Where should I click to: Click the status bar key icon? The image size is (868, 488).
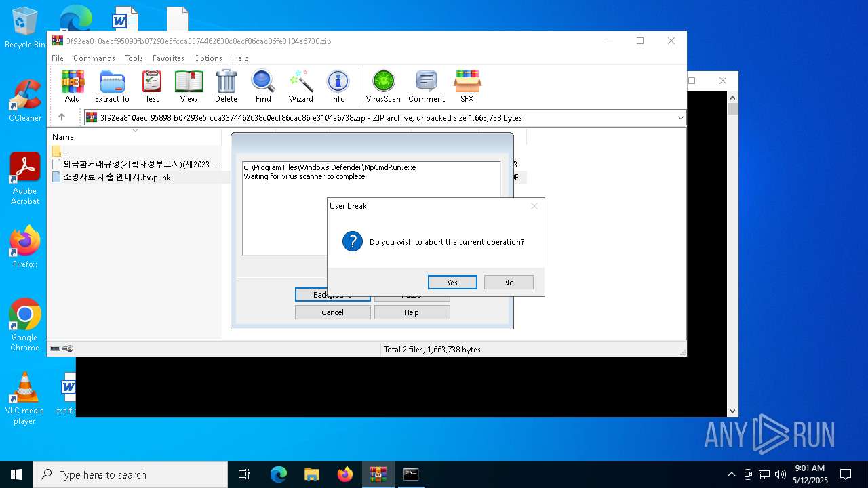(x=68, y=348)
